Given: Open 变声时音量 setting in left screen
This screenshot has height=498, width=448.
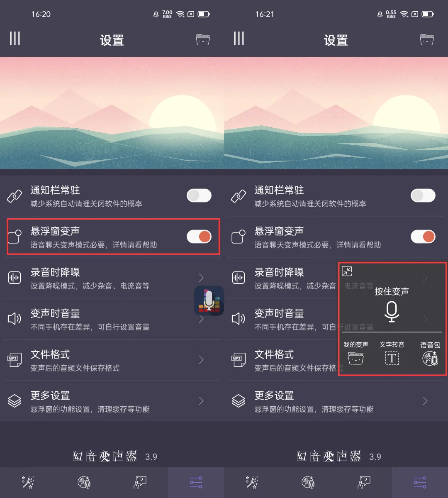Looking at the screenshot, I should pos(112,319).
